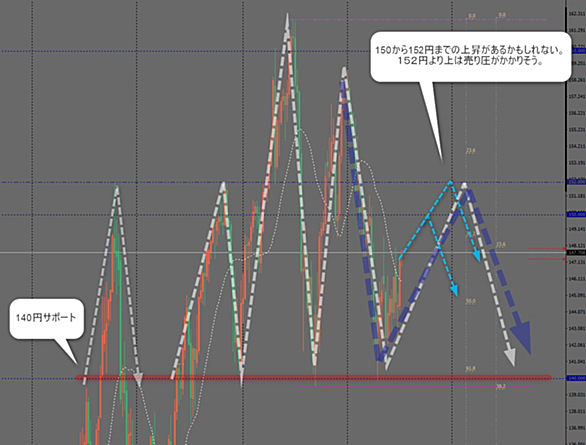Click the 162.311 price axis label

(x=576, y=14)
